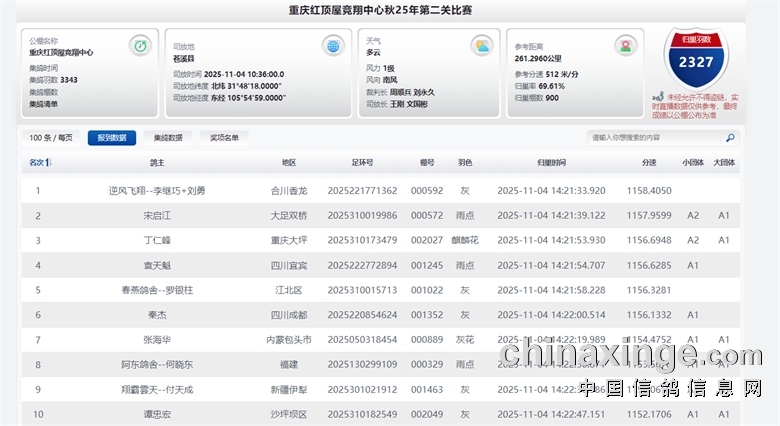The width and height of the screenshot is (780, 426).
Task: Select owner 丁仁峰 in third row
Action: 157,240
